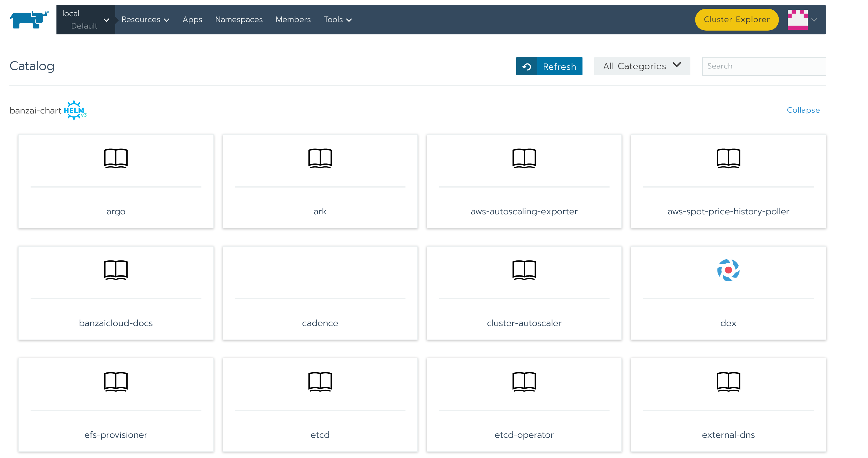Click the Helm v3 badge icon
The image size is (868, 458).
click(75, 110)
